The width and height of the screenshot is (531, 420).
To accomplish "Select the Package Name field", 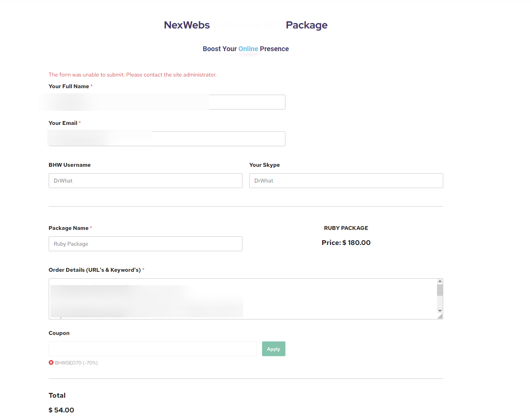I will tap(145, 244).
